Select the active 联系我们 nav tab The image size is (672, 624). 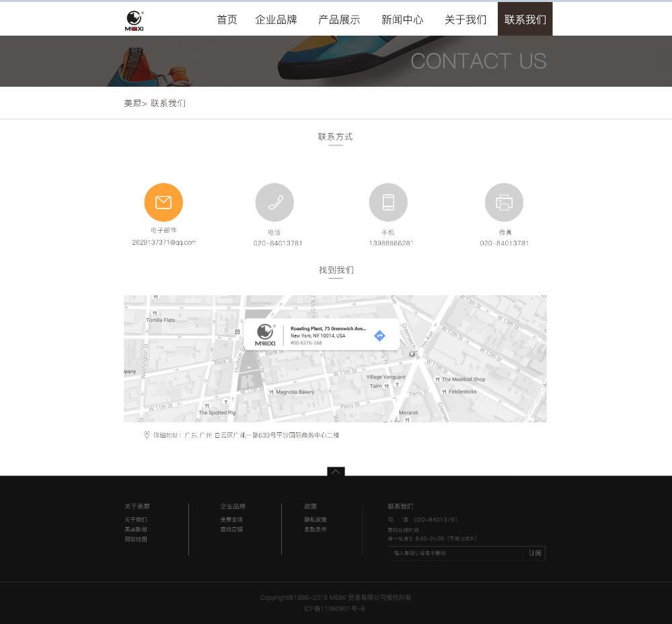pos(525,19)
